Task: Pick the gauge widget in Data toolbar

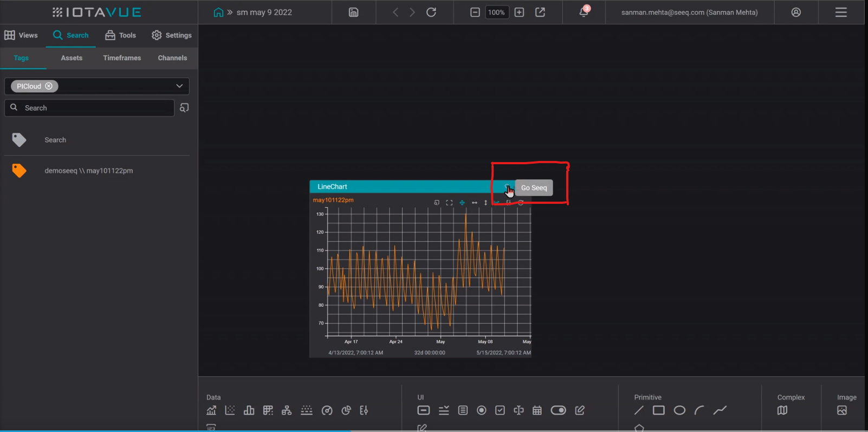Action: 327,410
